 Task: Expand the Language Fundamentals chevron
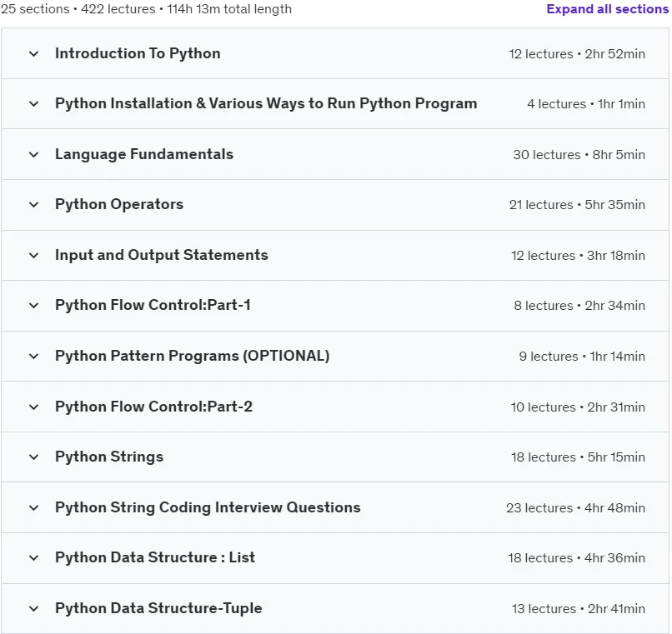[34, 155]
